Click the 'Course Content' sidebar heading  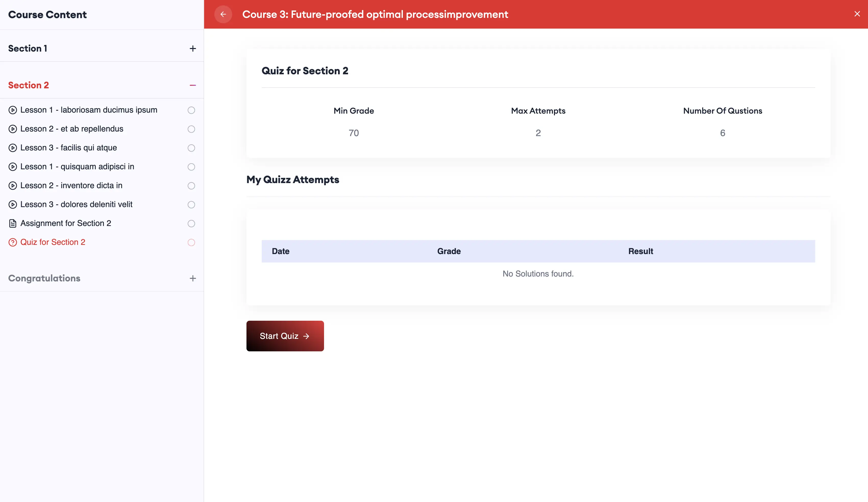47,15
